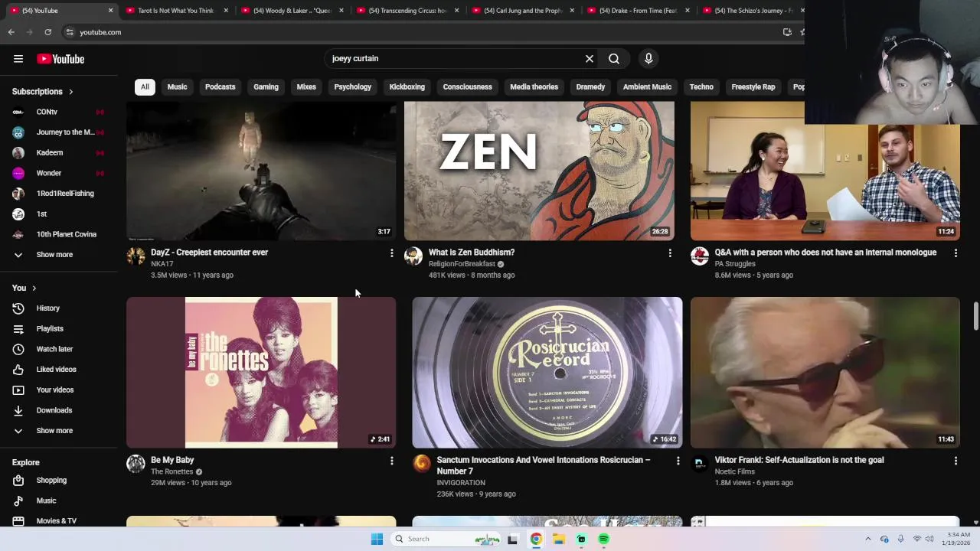
Task: Open the PA Struggles channel avatar
Action: coord(700,256)
